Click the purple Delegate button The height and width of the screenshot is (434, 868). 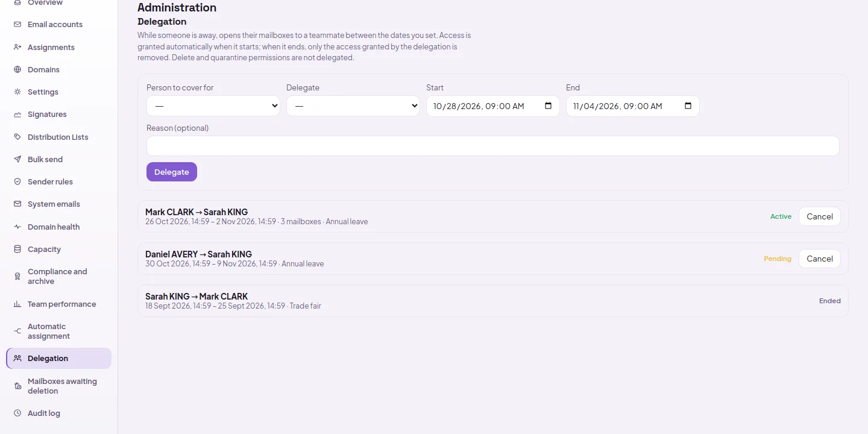pos(172,172)
